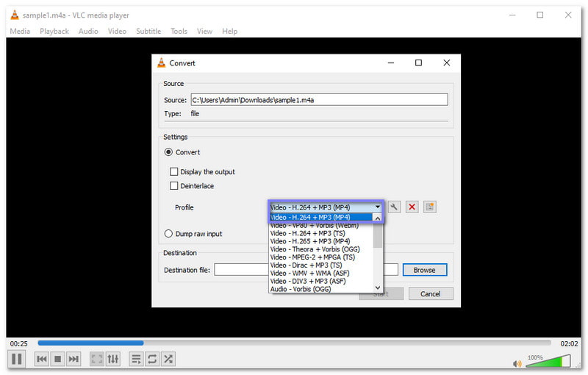Choose Video - H.264 + MP3 (TS) profile
This screenshot has height=375, width=588.
pos(321,233)
